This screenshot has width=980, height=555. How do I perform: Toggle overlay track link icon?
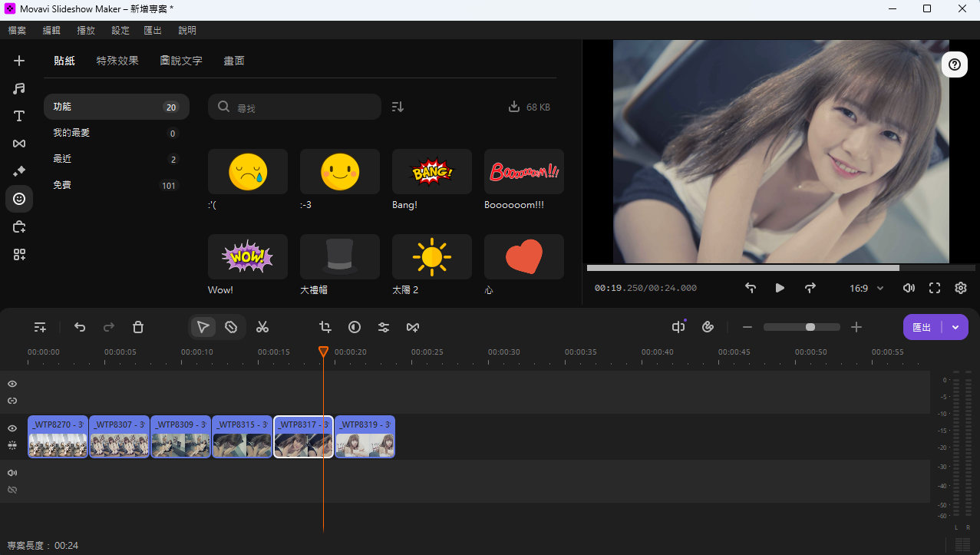pyautogui.click(x=12, y=401)
